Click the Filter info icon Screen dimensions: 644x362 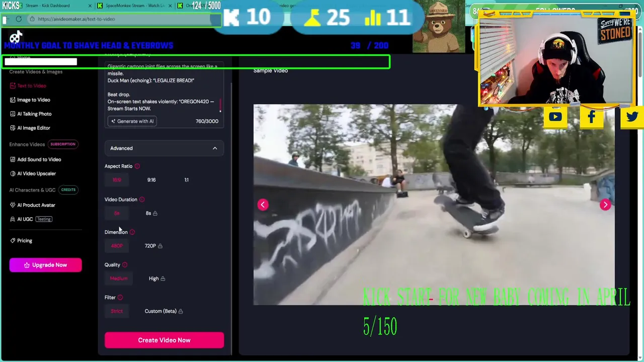[x=120, y=298]
